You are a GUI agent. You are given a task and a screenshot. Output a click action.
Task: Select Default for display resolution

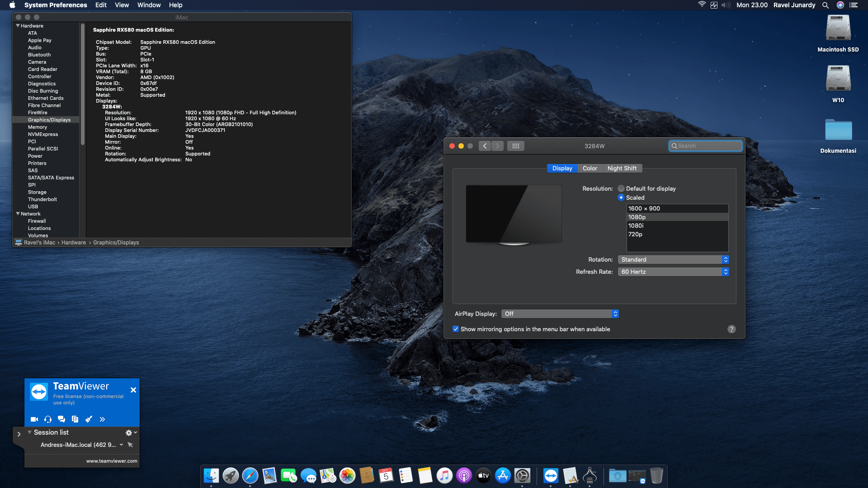click(621, 188)
